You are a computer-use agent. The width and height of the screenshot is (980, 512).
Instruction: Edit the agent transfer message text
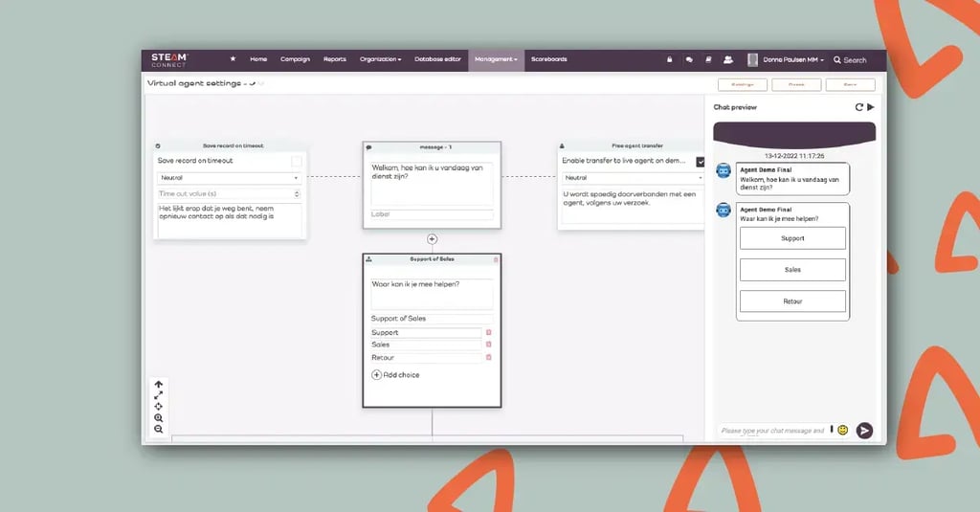click(632, 207)
